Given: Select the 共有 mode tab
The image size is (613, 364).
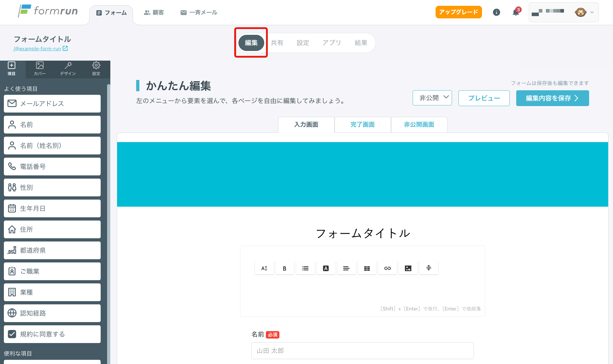Looking at the screenshot, I should [277, 43].
